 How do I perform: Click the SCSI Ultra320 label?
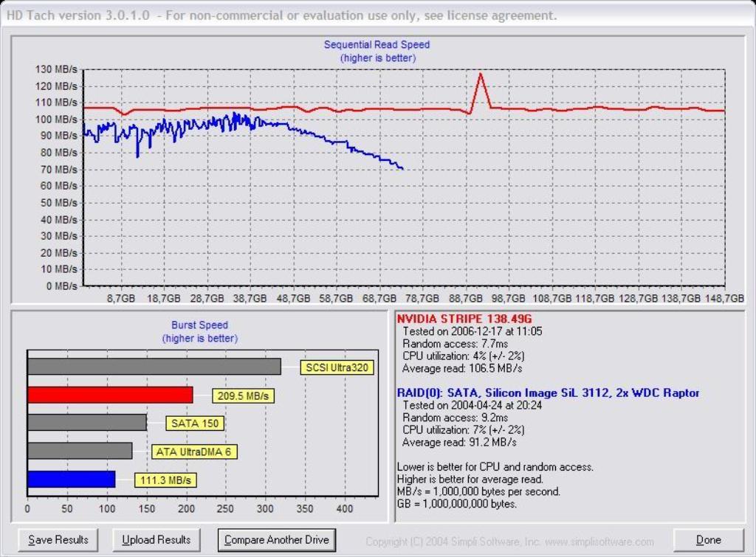point(337,367)
